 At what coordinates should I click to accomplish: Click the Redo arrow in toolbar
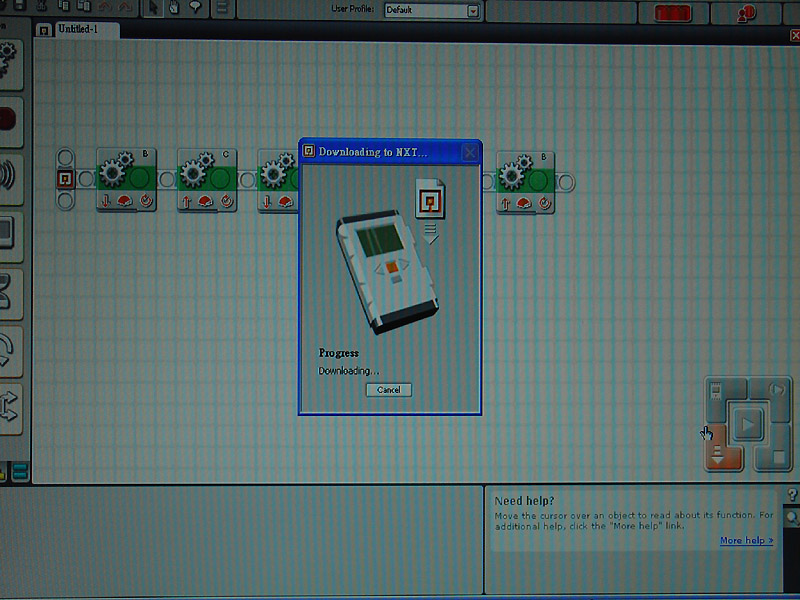tap(125, 7)
